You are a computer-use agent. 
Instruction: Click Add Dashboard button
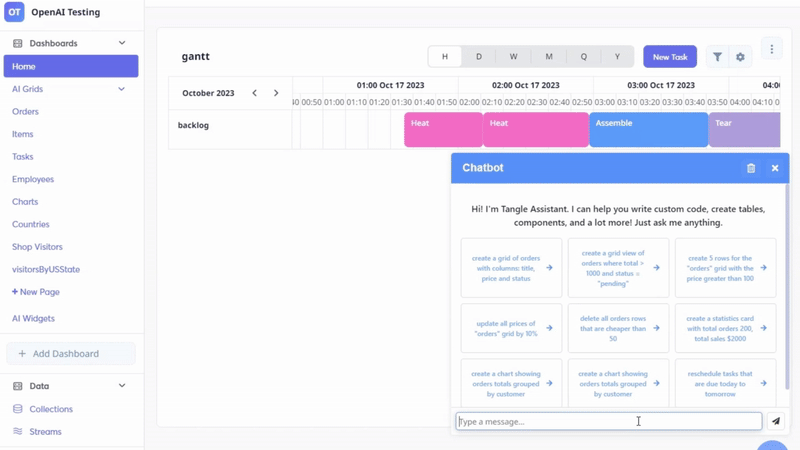pyautogui.click(x=71, y=354)
